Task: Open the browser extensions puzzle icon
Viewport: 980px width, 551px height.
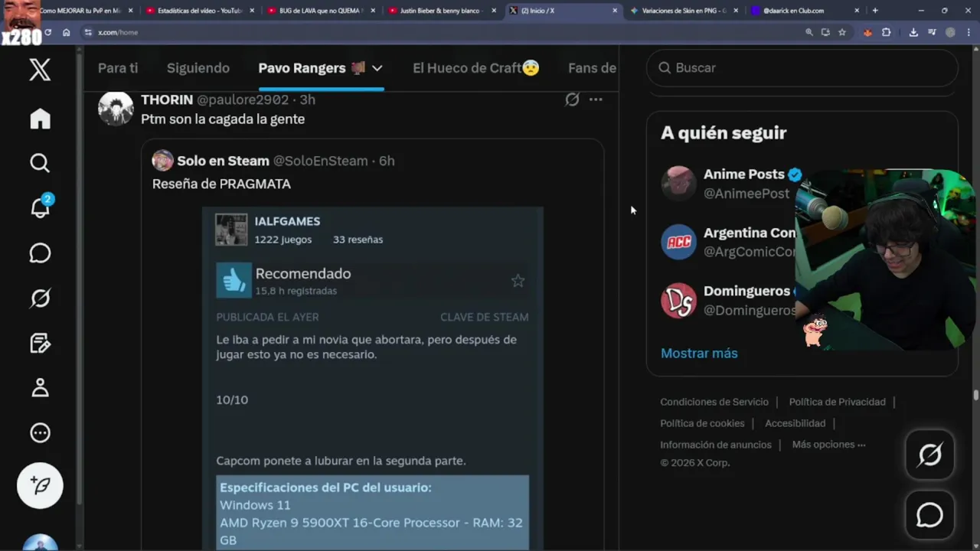Action: (x=887, y=32)
